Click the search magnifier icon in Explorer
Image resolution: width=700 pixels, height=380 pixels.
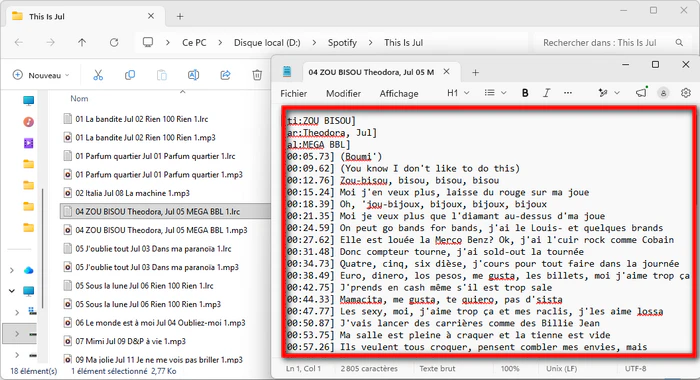coord(679,43)
